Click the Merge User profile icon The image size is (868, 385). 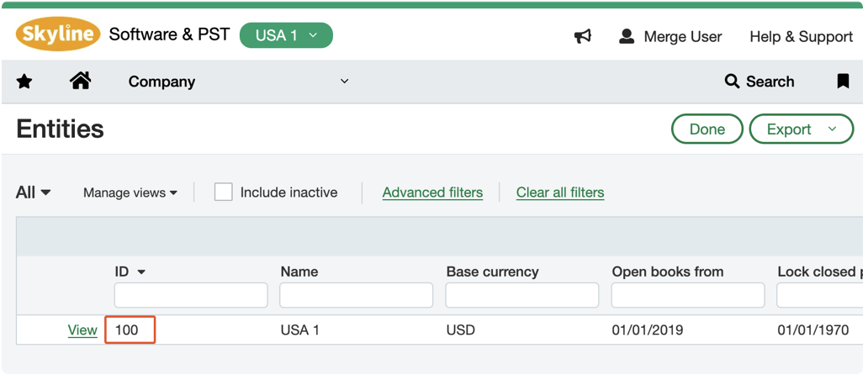pyautogui.click(x=627, y=36)
